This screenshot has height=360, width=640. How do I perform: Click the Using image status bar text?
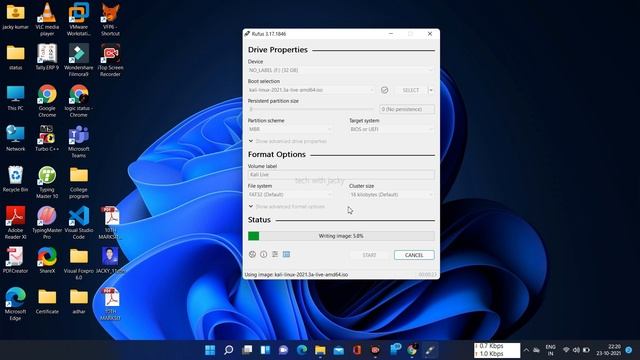[x=296, y=275]
